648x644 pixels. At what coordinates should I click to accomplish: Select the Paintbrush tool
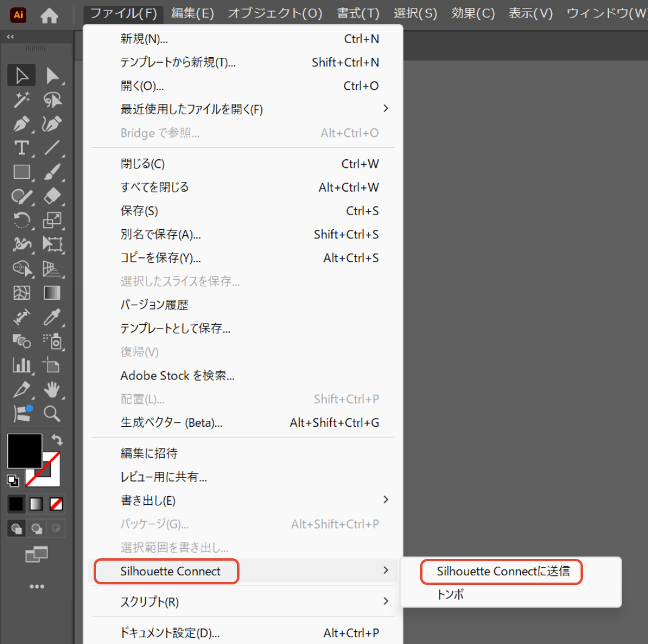click(x=52, y=171)
